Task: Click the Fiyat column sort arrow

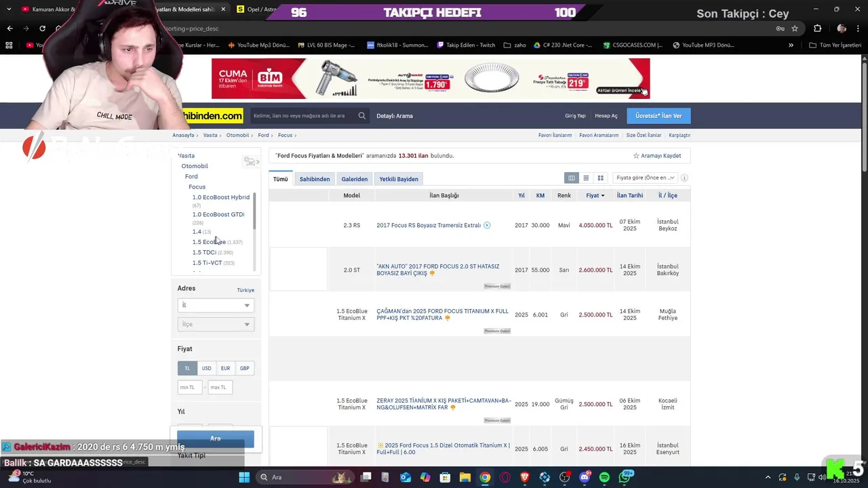Action: (x=603, y=196)
